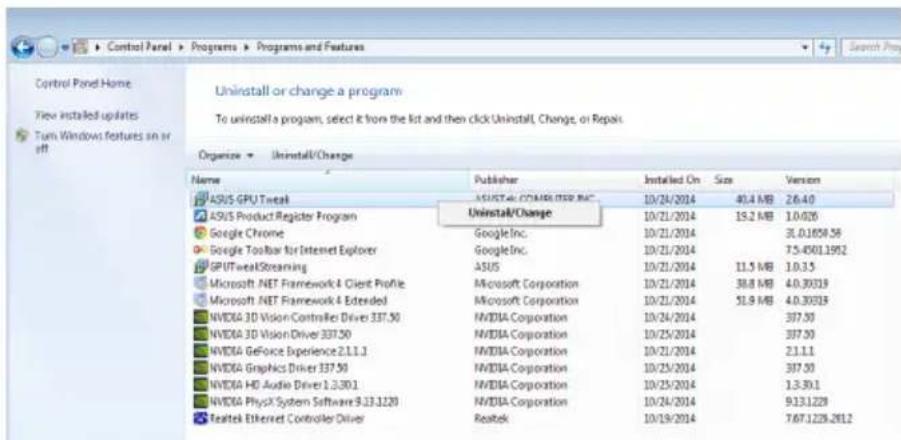Click the Forward navigation arrow button
The width and height of the screenshot is (901, 440).
(x=46, y=47)
